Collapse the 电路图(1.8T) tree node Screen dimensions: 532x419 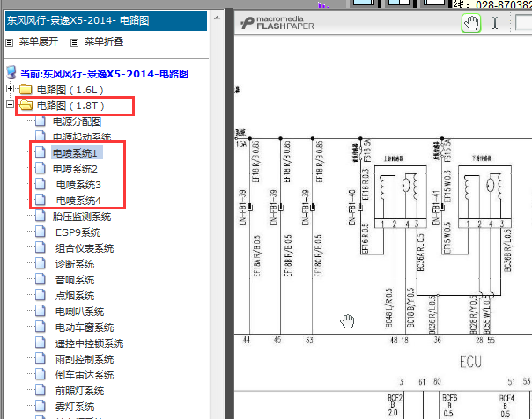coord(11,105)
